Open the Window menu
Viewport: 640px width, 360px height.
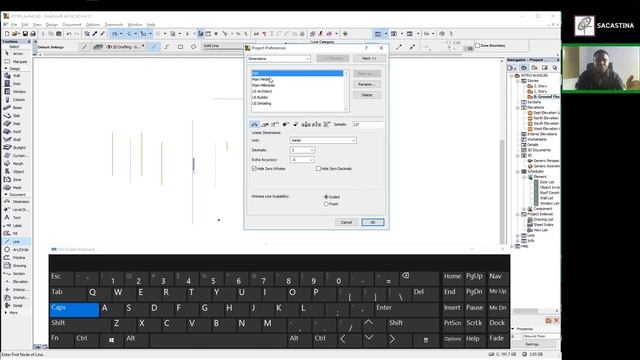click(135, 25)
